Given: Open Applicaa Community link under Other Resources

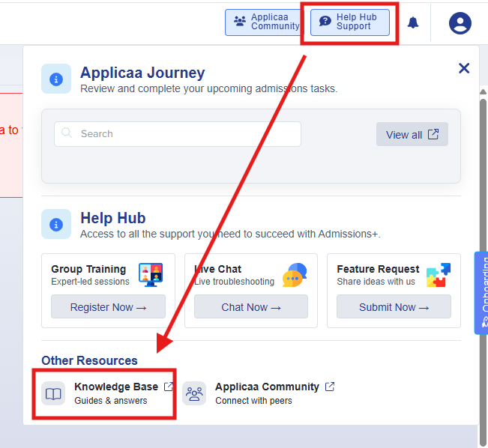Looking at the screenshot, I should [267, 387].
